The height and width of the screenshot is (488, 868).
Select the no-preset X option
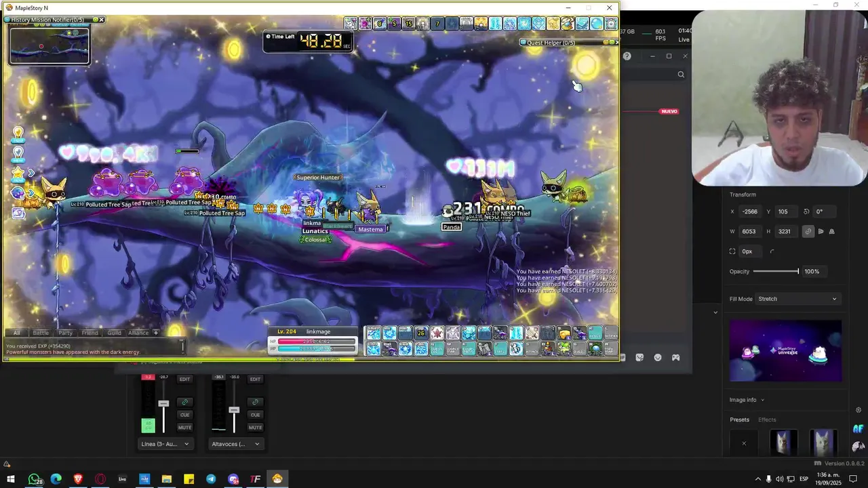pos(744,443)
